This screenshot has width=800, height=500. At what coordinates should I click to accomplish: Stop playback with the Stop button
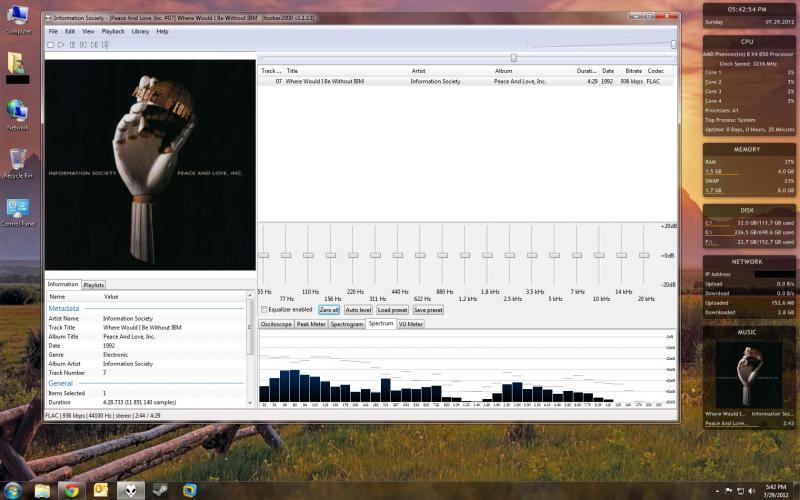tap(50, 45)
